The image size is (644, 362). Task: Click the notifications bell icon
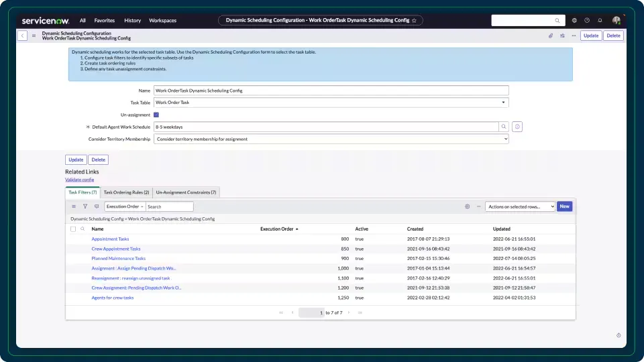[600, 21]
